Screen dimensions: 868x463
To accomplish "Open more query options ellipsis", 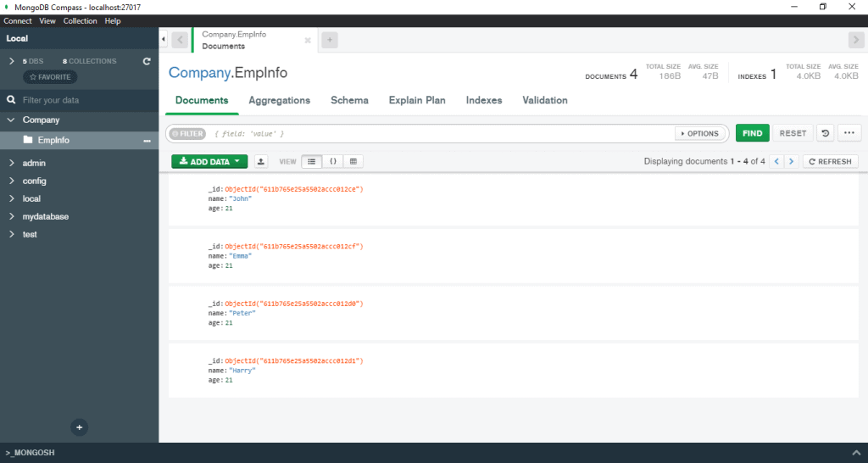I will [x=849, y=133].
